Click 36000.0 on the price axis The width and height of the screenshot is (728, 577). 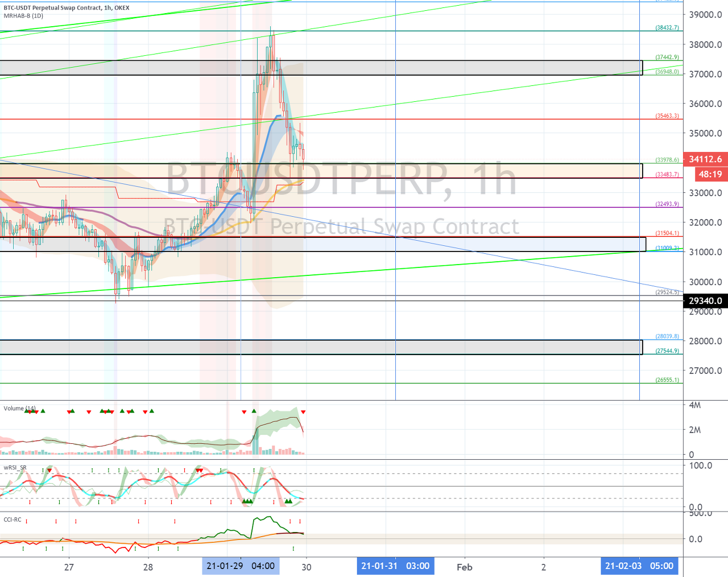tap(705, 104)
